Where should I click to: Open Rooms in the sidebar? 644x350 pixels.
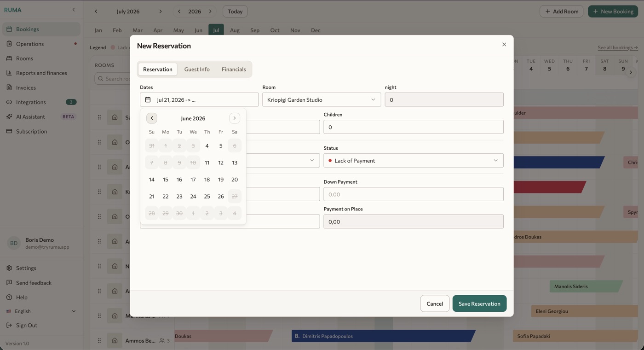coord(41,58)
